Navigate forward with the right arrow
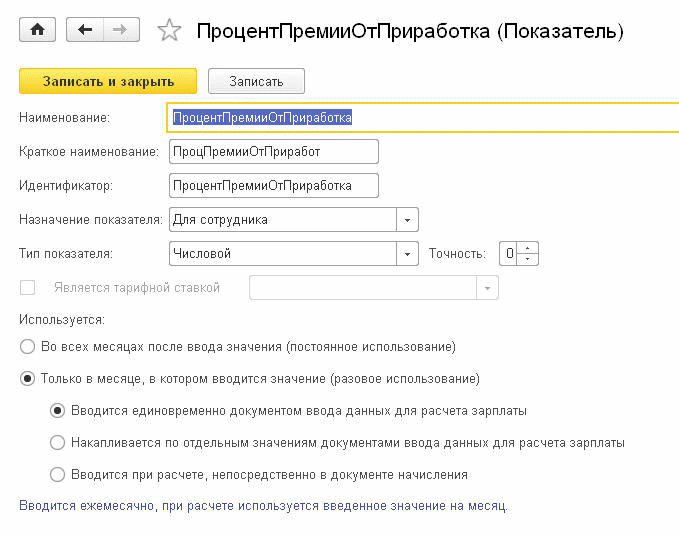 (121, 29)
